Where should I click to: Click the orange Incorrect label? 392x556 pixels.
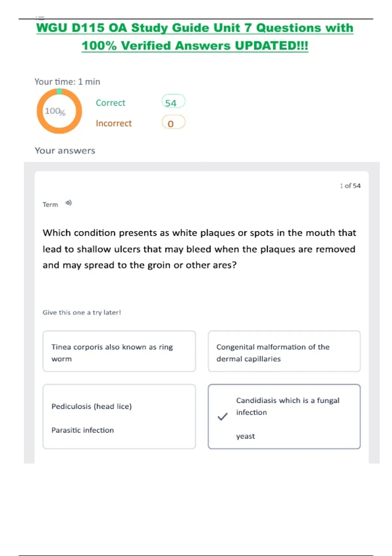pyautogui.click(x=114, y=123)
